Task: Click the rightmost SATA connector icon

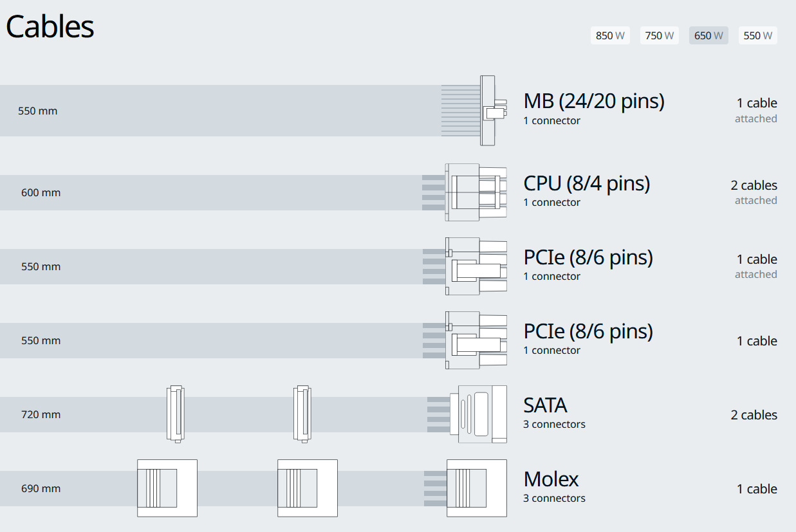Action: click(x=482, y=414)
